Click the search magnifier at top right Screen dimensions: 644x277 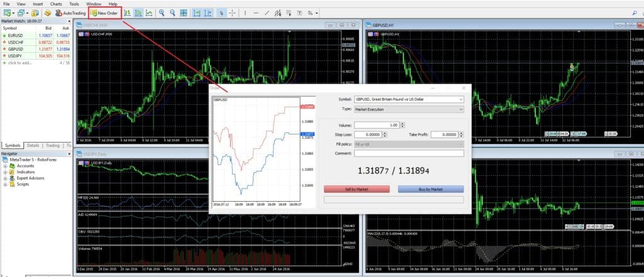tap(635, 13)
